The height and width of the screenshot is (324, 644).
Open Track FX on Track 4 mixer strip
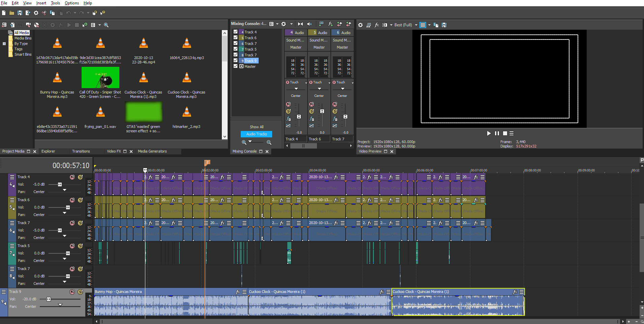(x=288, y=119)
